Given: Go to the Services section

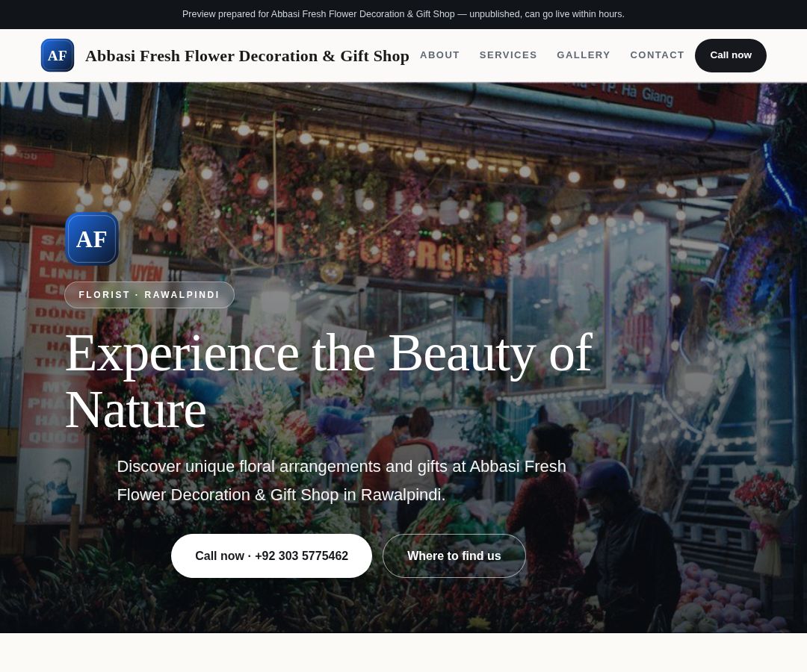Looking at the screenshot, I should [x=508, y=55].
